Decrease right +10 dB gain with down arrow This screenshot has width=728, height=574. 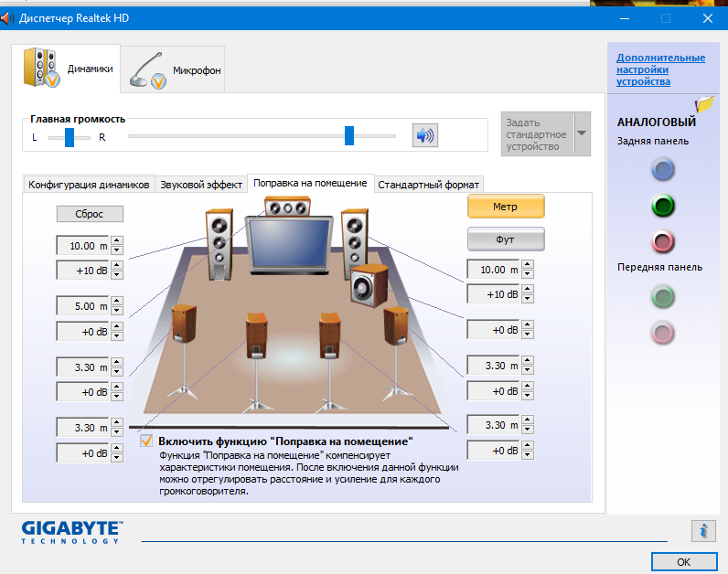[x=528, y=299]
